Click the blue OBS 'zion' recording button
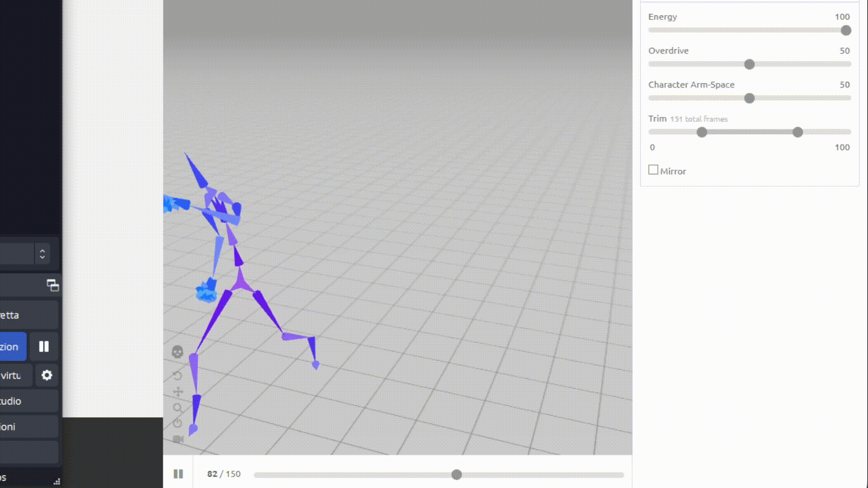The width and height of the screenshot is (868, 488). (13, 347)
